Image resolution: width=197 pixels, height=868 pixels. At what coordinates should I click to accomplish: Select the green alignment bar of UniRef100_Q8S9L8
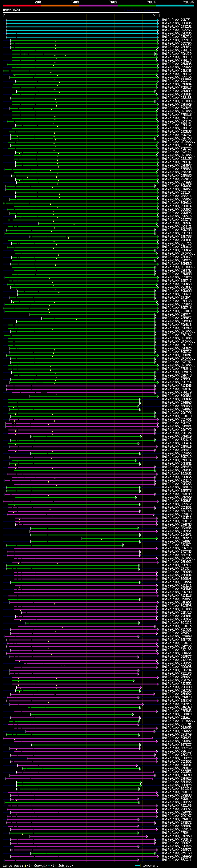84,40
